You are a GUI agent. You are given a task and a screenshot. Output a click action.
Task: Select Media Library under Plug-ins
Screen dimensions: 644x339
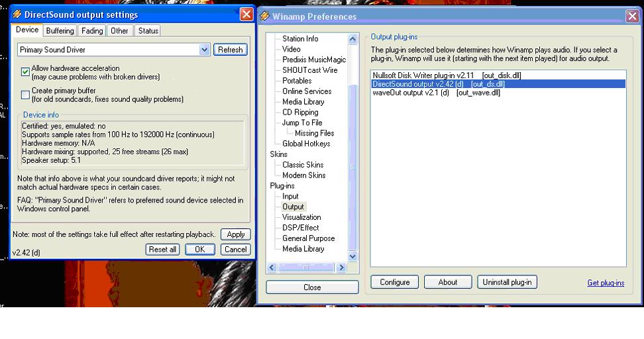click(303, 249)
